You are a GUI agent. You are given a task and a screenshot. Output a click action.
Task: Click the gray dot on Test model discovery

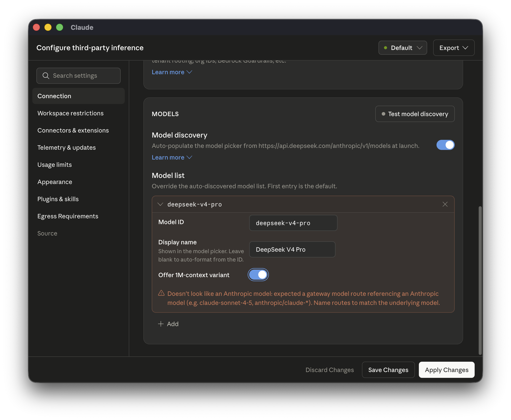click(x=384, y=114)
